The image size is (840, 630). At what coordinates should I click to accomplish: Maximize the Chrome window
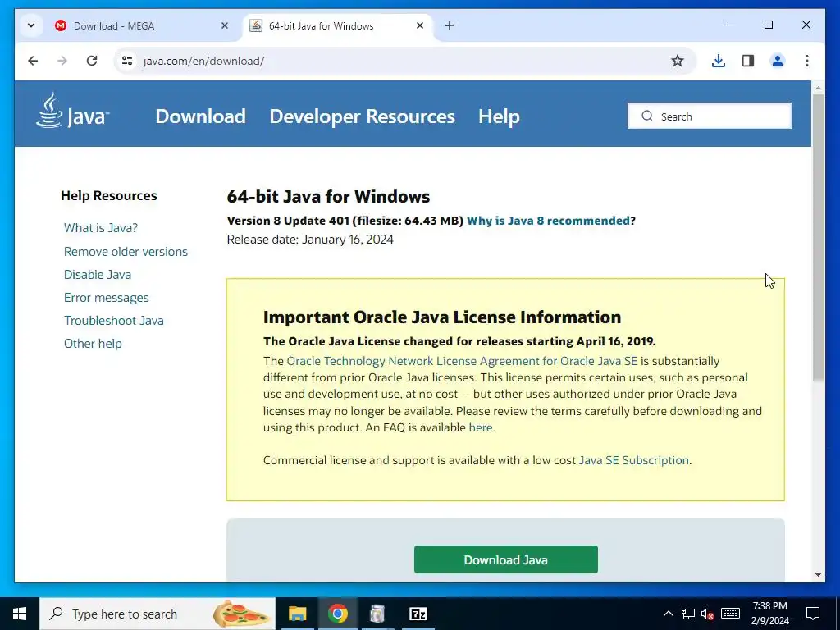[x=768, y=25]
